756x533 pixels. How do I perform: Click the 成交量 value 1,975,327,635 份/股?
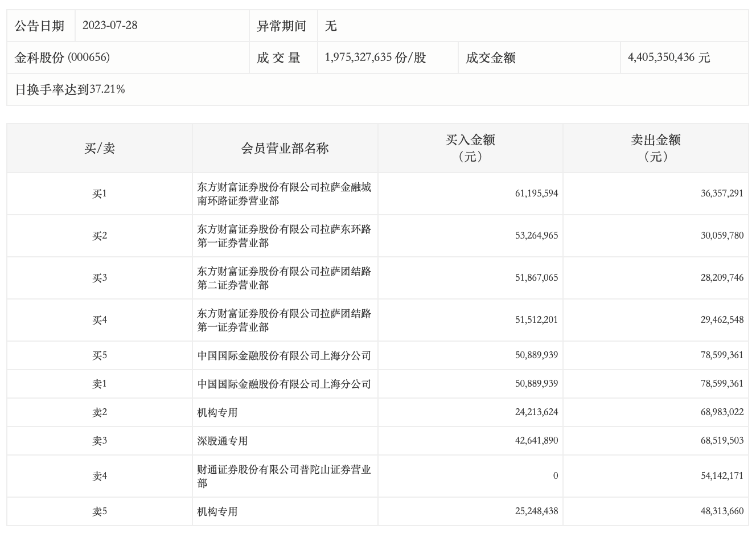pyautogui.click(x=375, y=58)
